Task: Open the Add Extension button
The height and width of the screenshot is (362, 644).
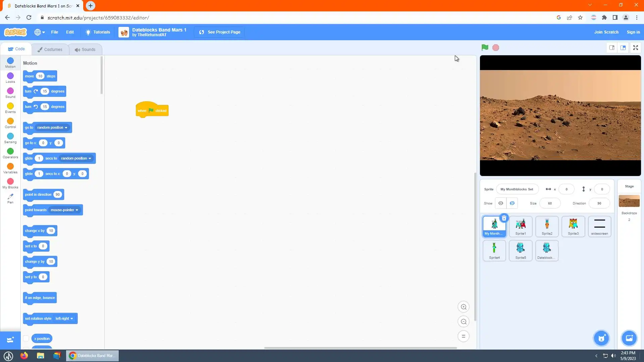Action: pos(10,340)
